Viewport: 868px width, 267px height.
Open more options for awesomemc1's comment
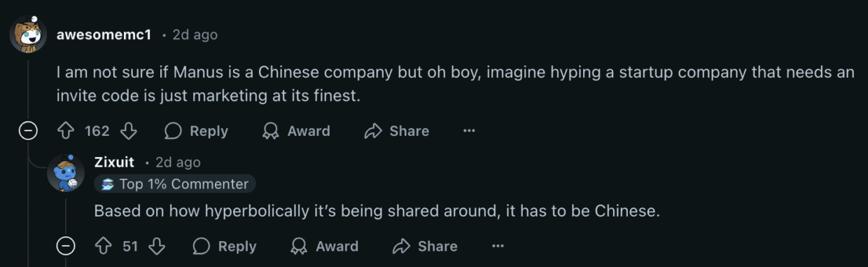(x=469, y=131)
